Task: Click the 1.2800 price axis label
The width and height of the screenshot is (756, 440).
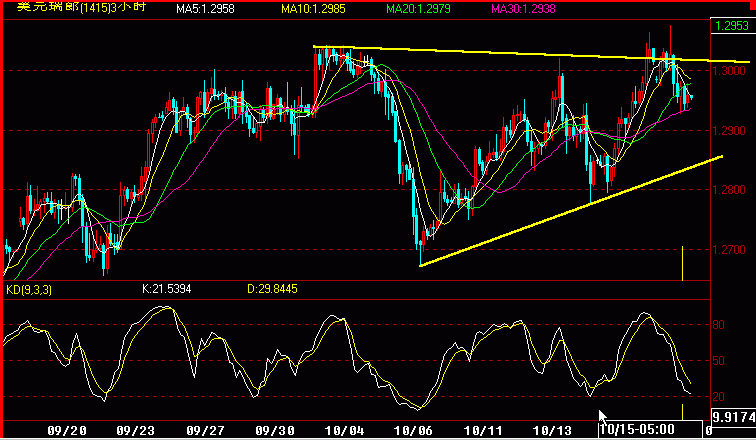Action: [729, 190]
